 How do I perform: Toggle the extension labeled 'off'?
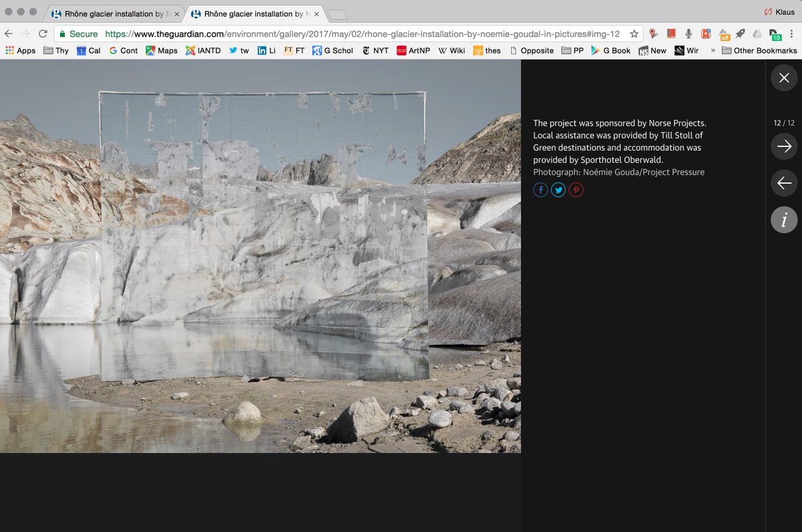point(724,34)
